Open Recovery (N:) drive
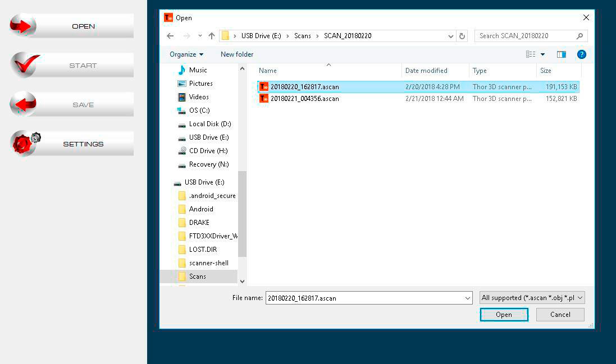The height and width of the screenshot is (364, 616). (x=208, y=164)
